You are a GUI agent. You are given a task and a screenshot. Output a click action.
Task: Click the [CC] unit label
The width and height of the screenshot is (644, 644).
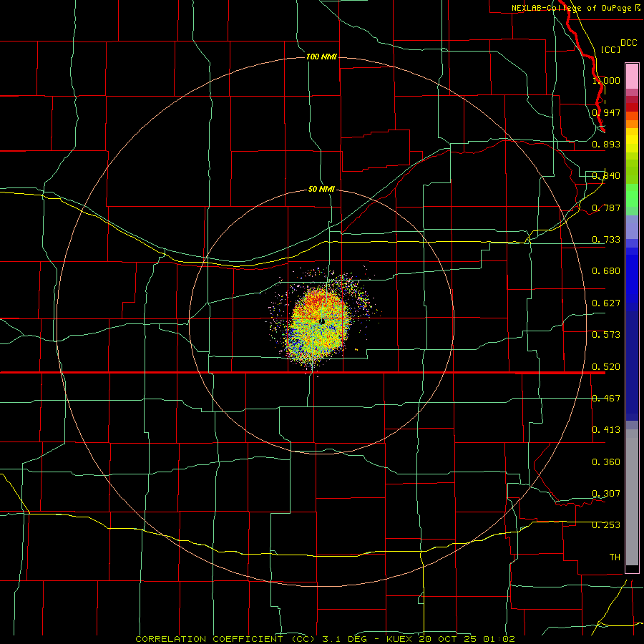tap(610, 49)
